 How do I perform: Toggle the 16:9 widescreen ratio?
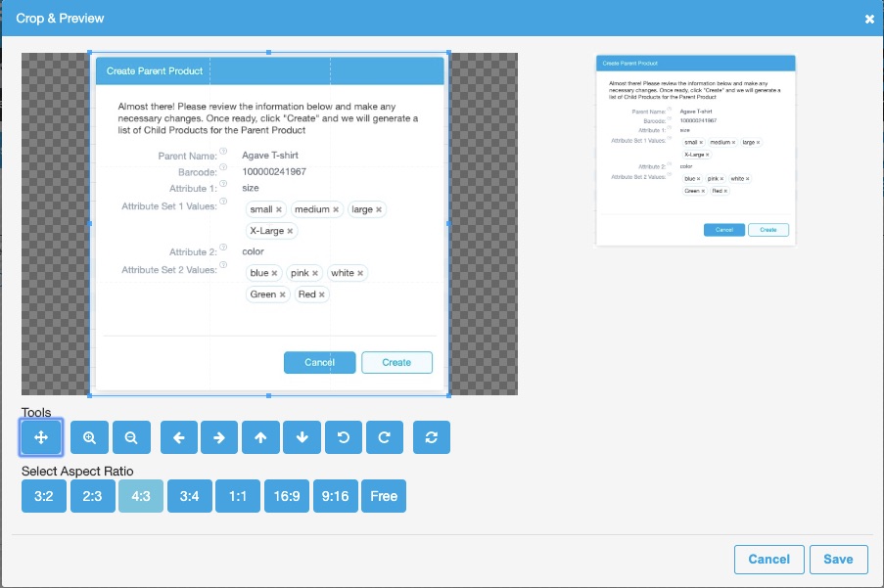tap(287, 496)
